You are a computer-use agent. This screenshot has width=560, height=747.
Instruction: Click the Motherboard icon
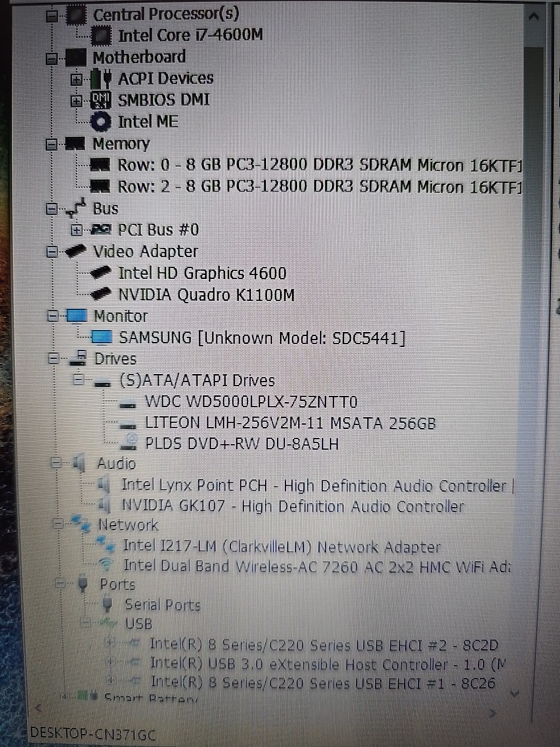click(76, 58)
